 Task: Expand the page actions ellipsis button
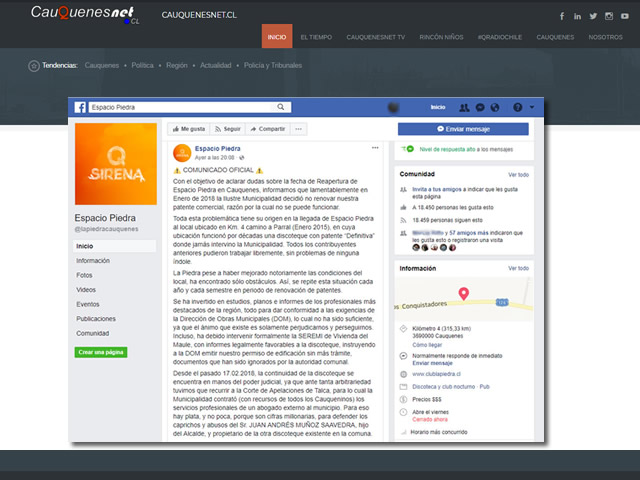pos(299,129)
